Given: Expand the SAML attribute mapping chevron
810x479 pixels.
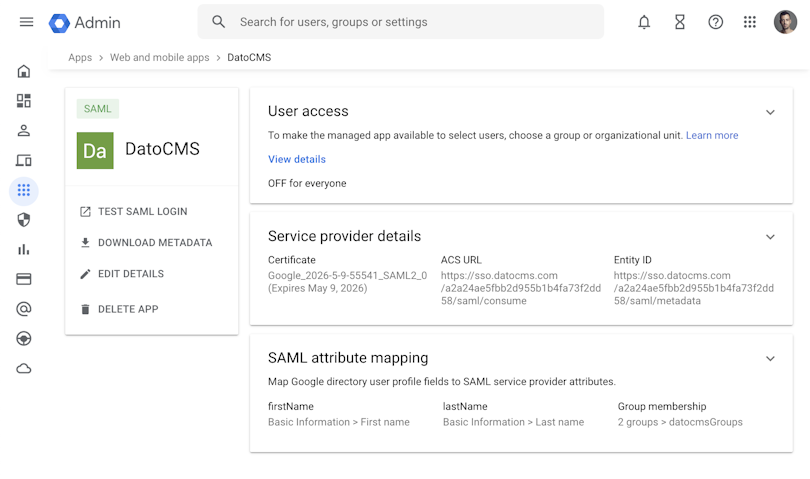Looking at the screenshot, I should [x=770, y=359].
